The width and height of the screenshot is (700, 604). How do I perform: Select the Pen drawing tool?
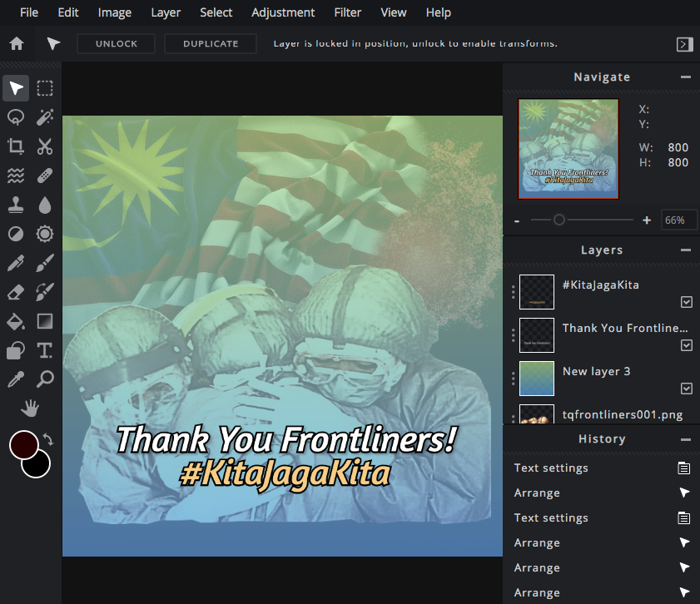click(16, 263)
